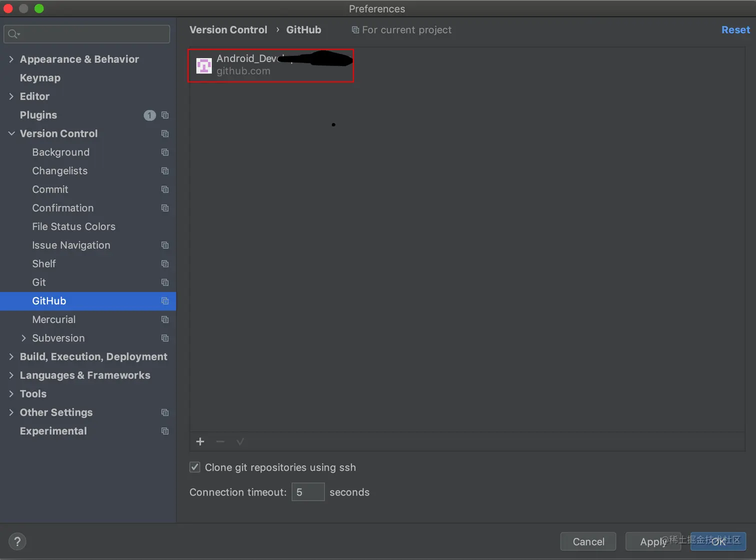The height and width of the screenshot is (560, 756).
Task: Click the GitHub row project icon
Action: [165, 301]
